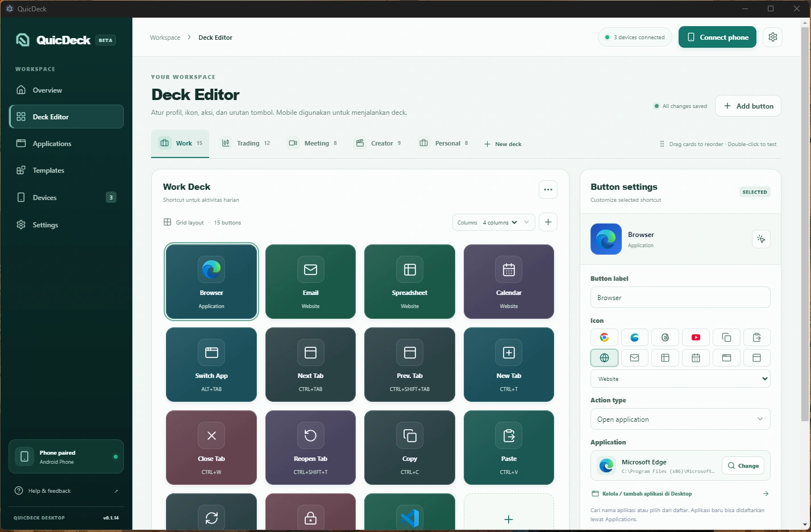Select the Close Tab deck card
The image size is (811, 532).
[x=211, y=447]
